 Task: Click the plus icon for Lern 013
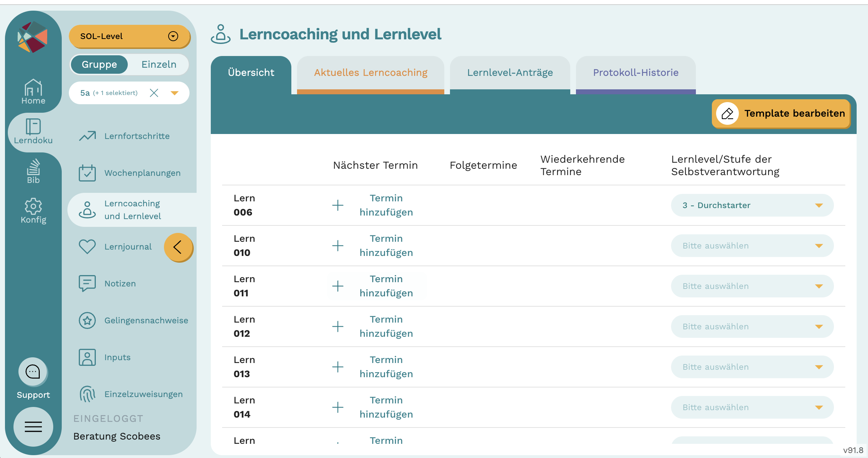(x=338, y=367)
